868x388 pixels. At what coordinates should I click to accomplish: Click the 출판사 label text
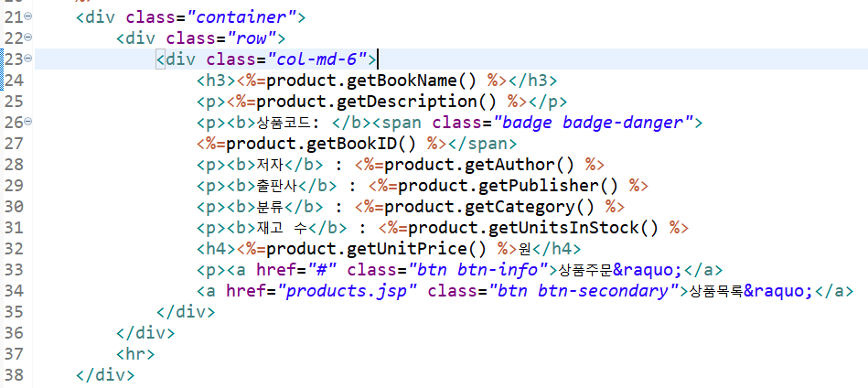coord(276,186)
